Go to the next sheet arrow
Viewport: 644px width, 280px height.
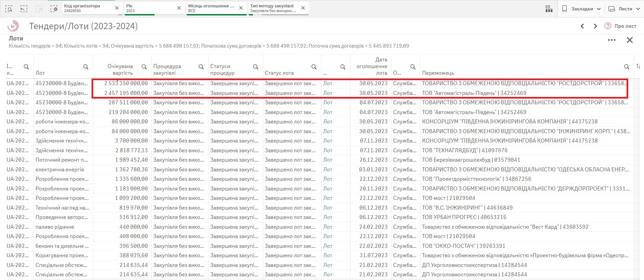(595, 26)
